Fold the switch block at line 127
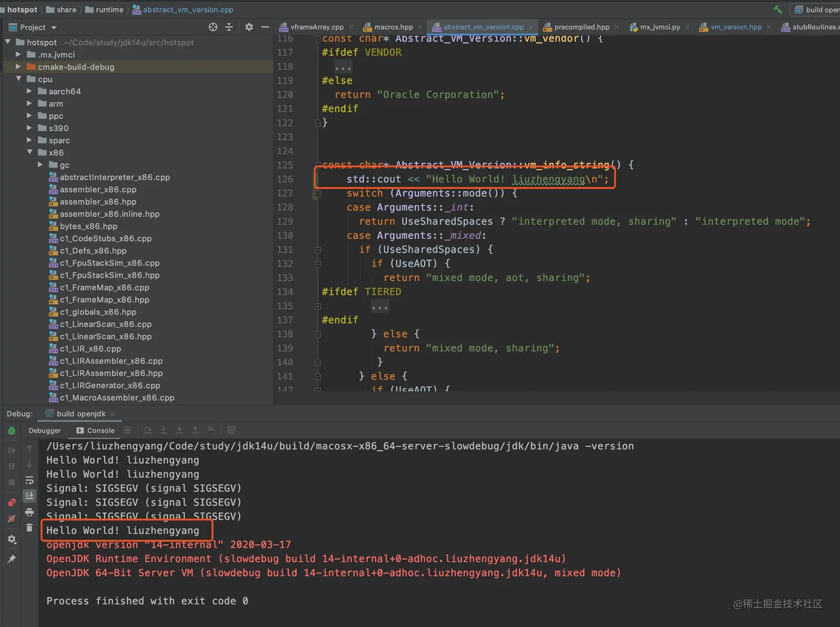Screen dimensions: 840x627 tap(318, 193)
